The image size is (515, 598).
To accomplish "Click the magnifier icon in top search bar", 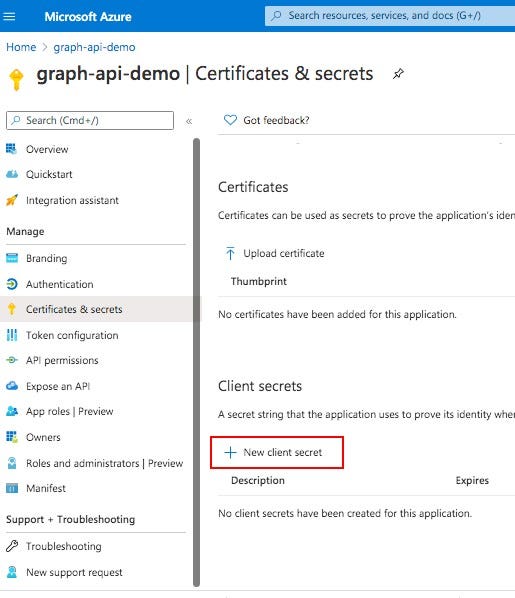I will (276, 16).
